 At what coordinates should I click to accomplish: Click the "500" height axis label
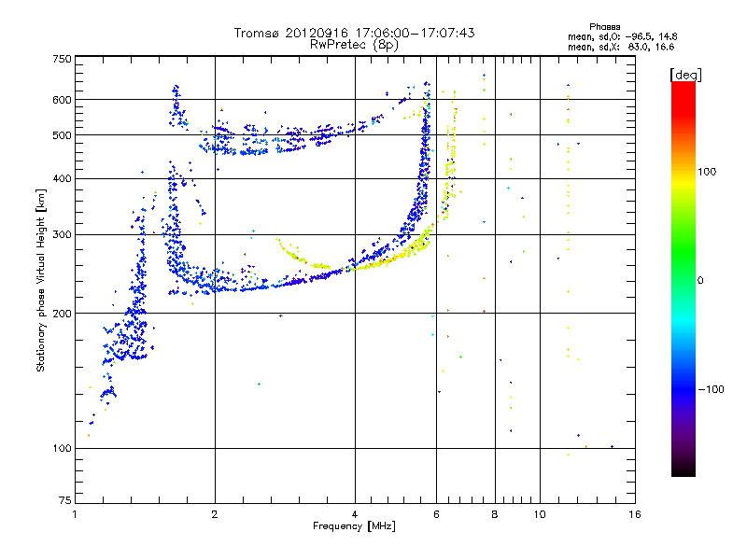(62, 135)
